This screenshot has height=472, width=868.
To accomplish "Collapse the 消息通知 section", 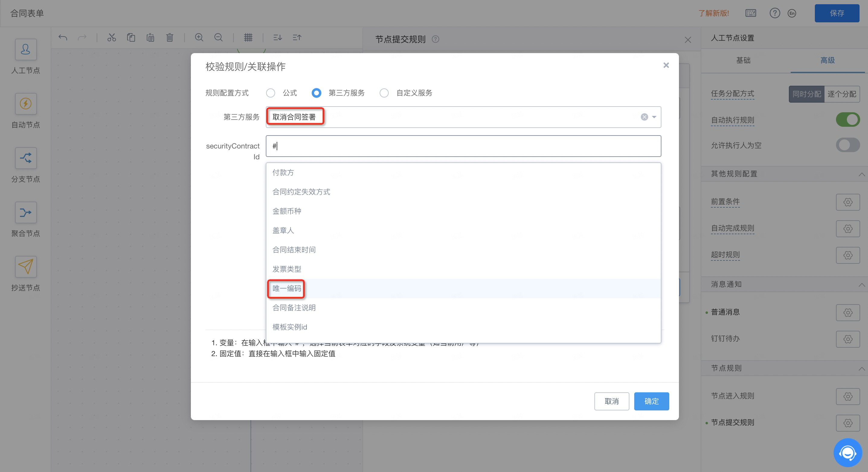I will point(861,285).
